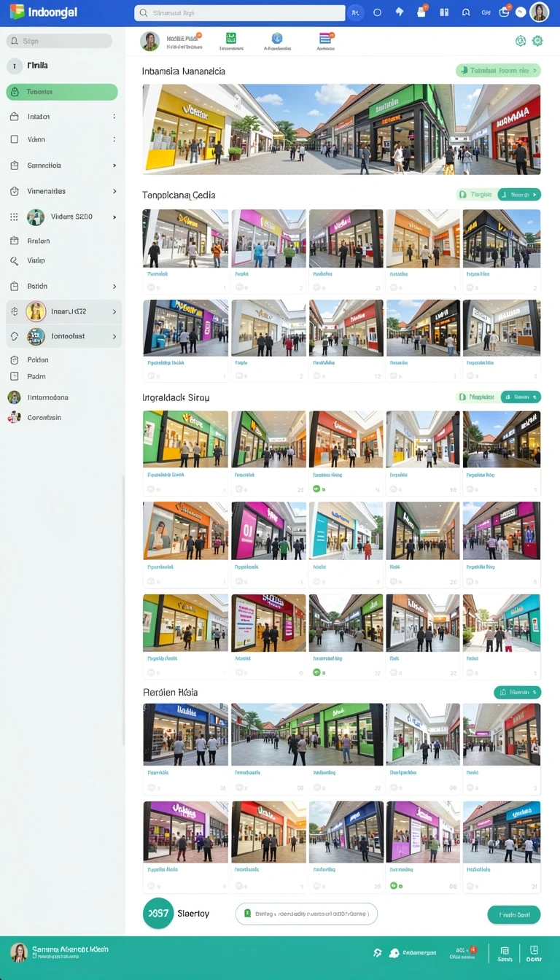Expand the Inaaru d72 row chevron
This screenshot has height=980, width=560.
114,311
